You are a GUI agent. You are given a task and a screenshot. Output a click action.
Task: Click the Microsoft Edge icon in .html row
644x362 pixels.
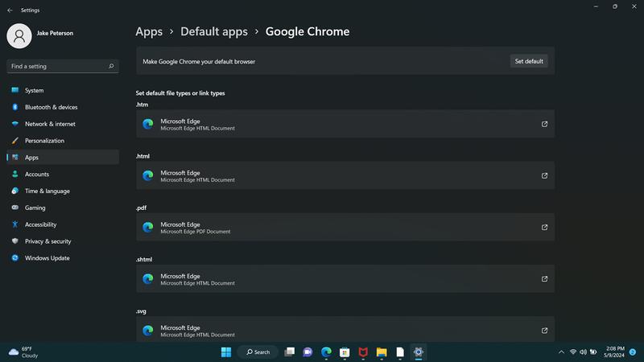click(148, 175)
